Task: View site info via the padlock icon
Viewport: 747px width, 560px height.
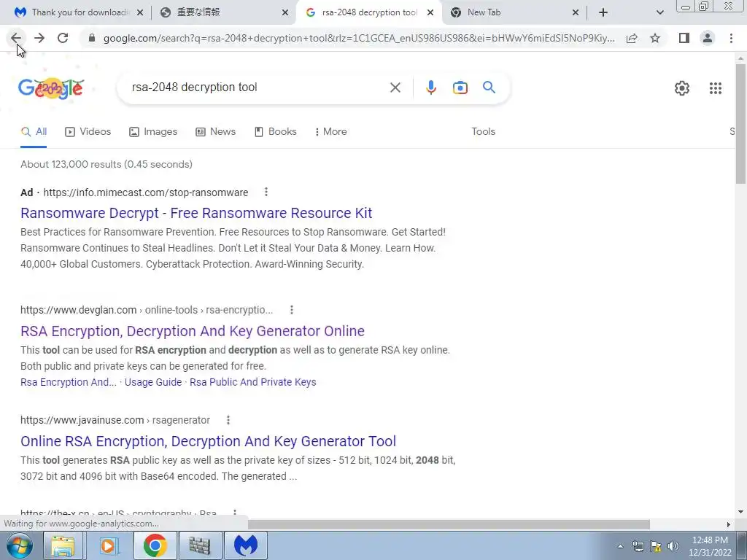Action: (92, 38)
